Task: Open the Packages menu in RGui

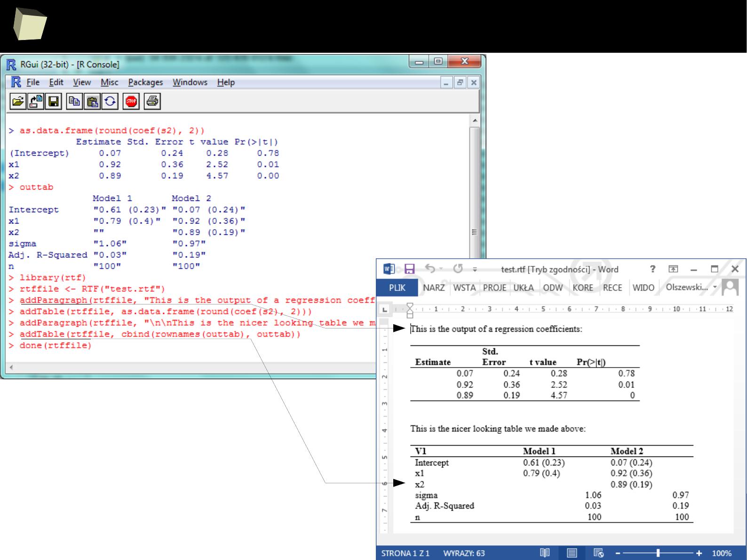Action: 145,82
